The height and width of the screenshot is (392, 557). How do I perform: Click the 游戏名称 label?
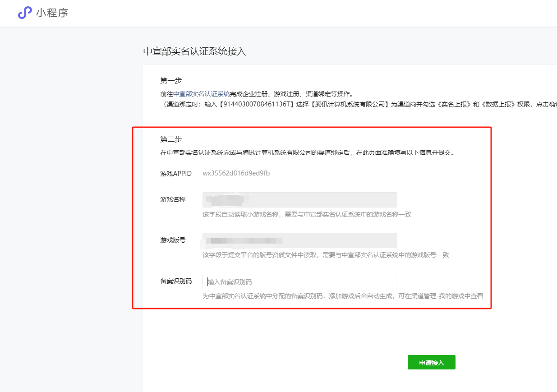tap(173, 199)
